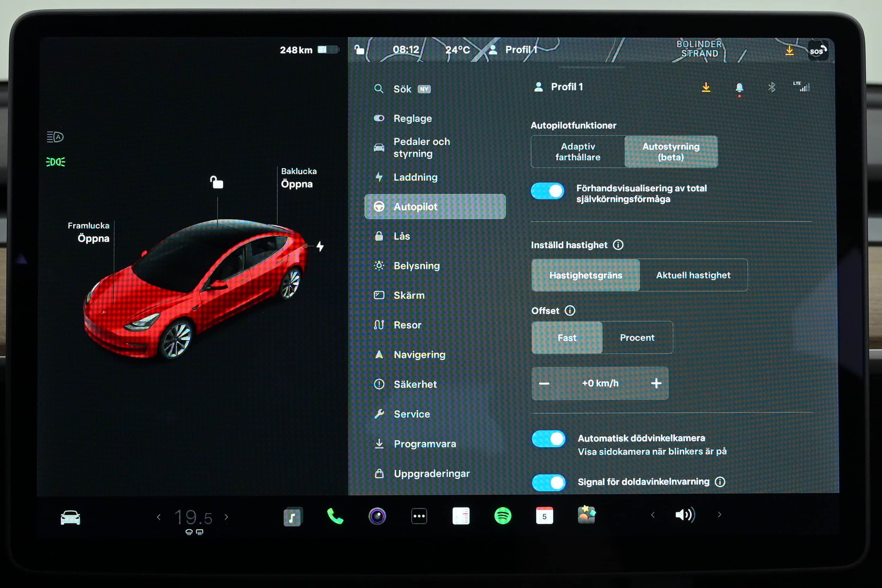882x588 pixels.
Task: Toggle Automatisk dödvinkelkamera switch
Action: point(548,439)
